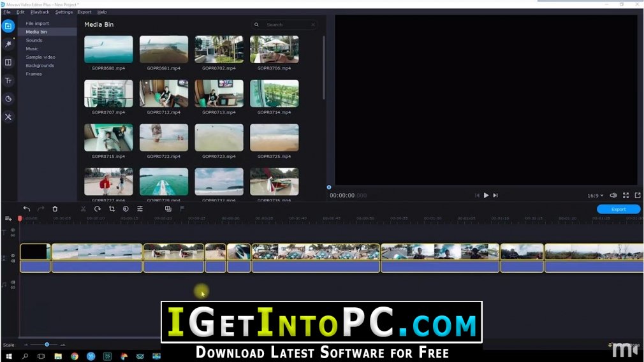Toggle fullscreen preview mode
644x362 pixels.
(x=626, y=196)
